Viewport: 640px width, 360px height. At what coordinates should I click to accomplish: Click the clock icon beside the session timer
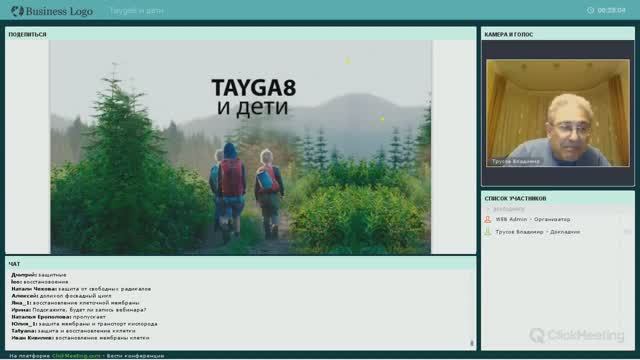(590, 10)
